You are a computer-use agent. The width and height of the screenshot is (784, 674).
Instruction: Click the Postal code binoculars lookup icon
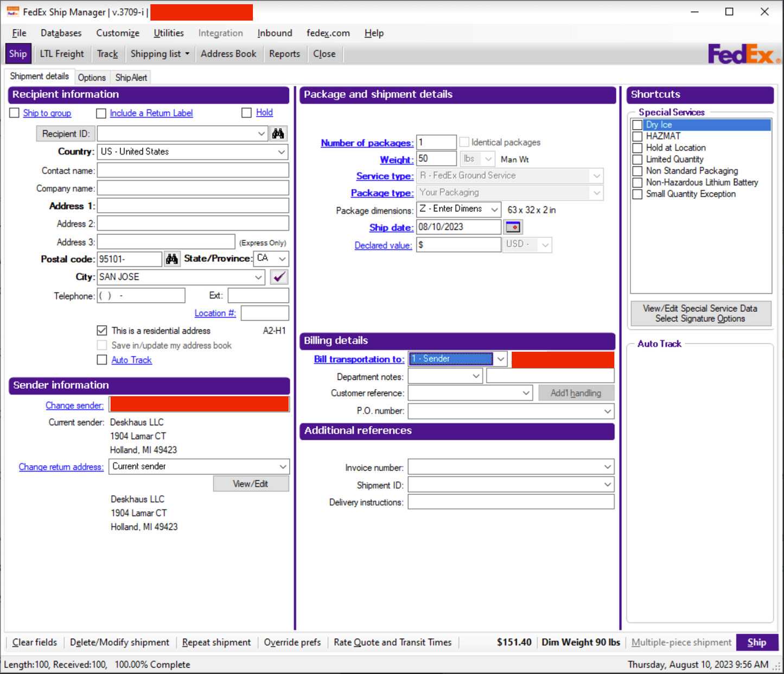coord(172,259)
